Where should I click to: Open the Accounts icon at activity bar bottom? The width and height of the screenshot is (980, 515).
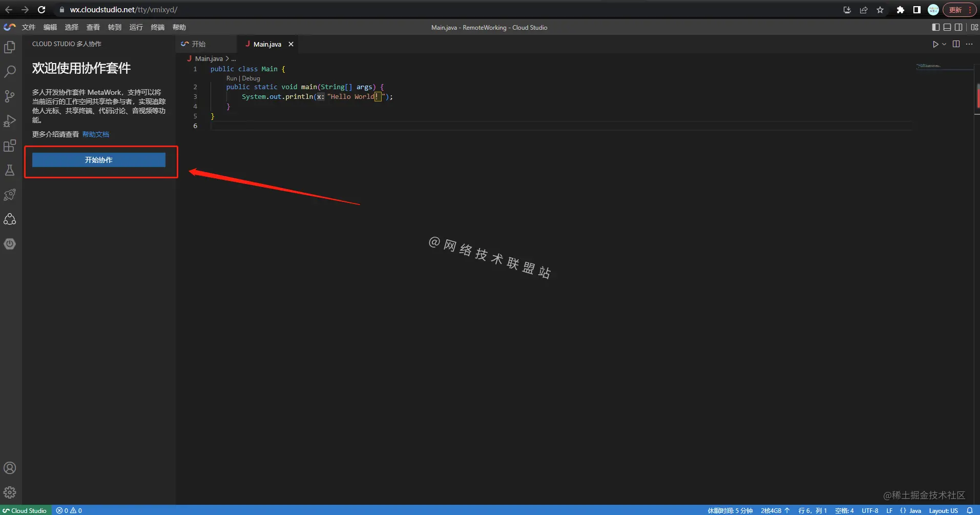[x=10, y=468]
